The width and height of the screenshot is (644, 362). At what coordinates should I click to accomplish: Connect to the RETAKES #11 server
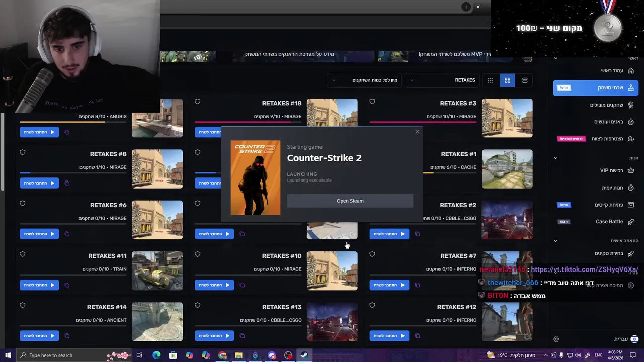point(39,285)
